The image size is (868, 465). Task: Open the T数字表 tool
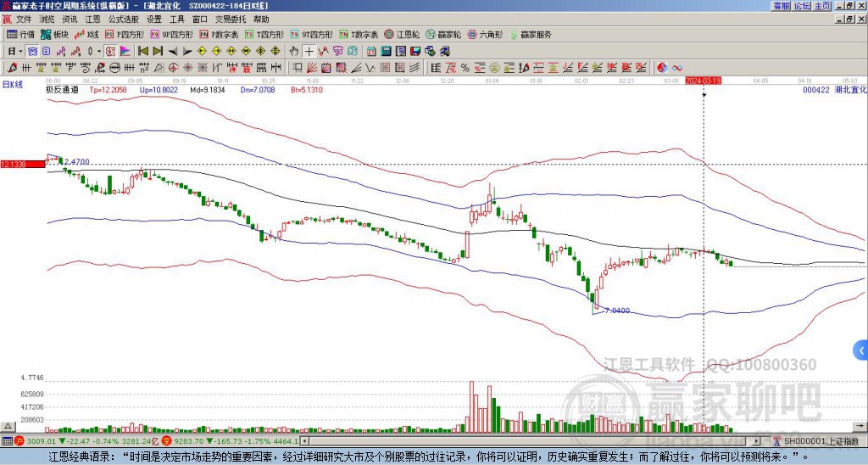click(359, 34)
